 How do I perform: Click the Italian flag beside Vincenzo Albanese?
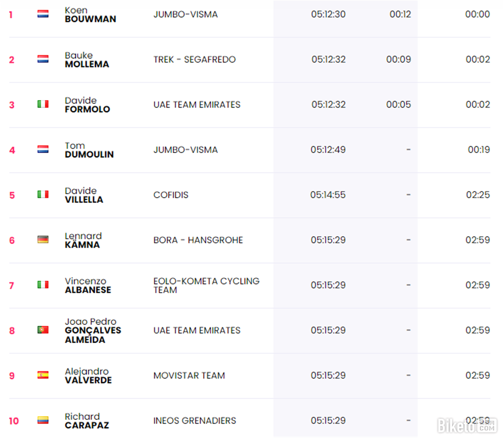click(x=43, y=285)
